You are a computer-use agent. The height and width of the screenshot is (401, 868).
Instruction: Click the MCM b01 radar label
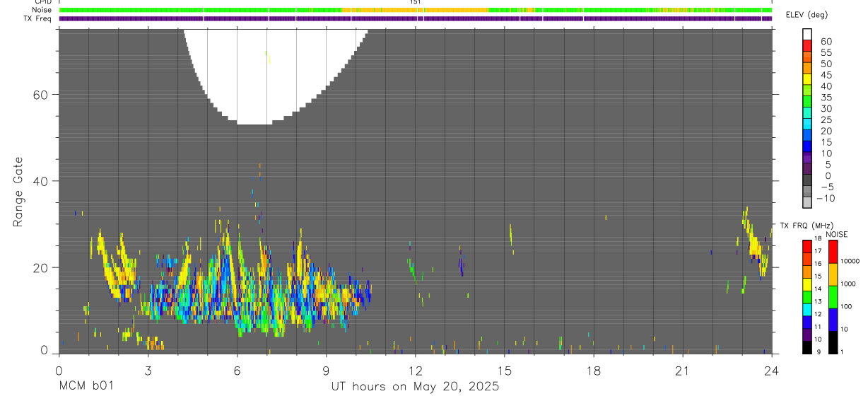point(86,386)
